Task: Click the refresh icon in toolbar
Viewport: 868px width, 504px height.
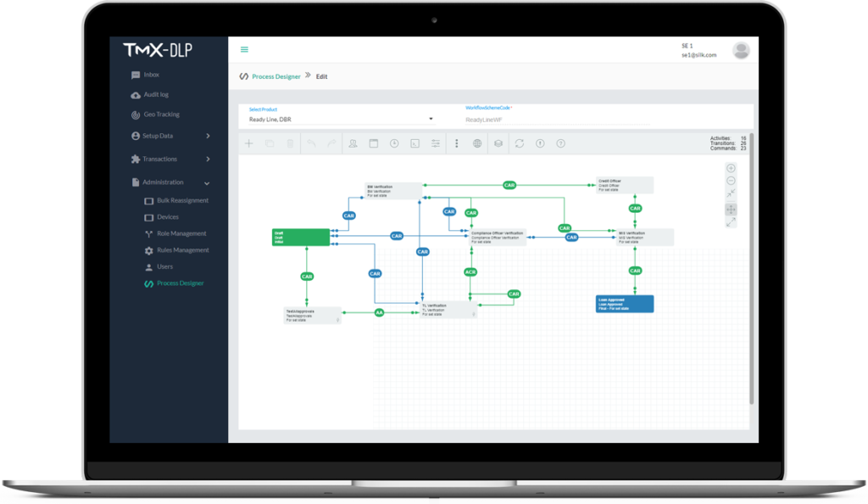Action: [519, 143]
